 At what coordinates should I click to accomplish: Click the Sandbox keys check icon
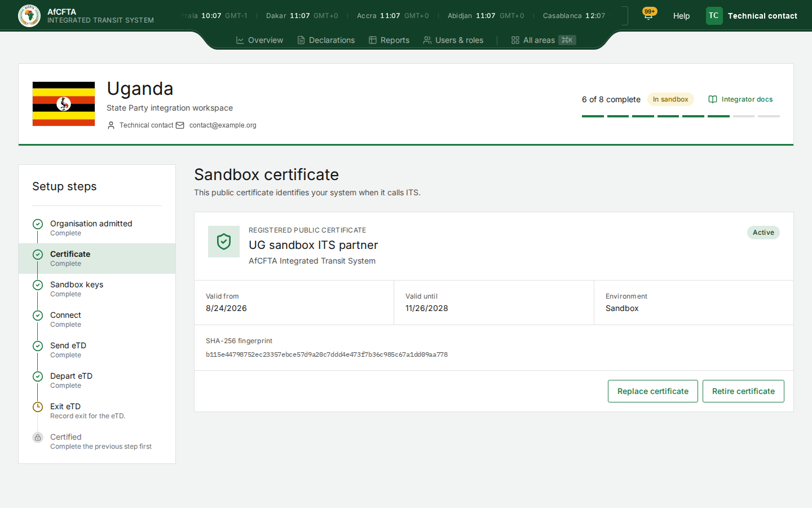click(38, 285)
